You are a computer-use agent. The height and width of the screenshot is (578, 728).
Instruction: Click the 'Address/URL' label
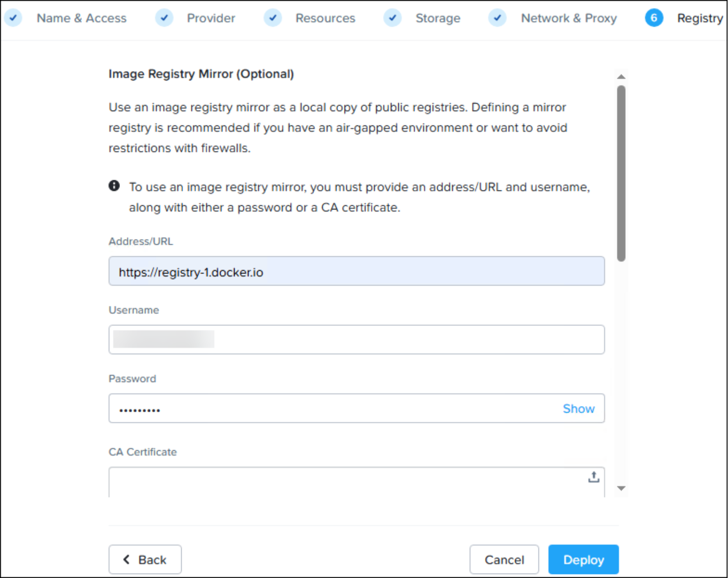coord(141,242)
